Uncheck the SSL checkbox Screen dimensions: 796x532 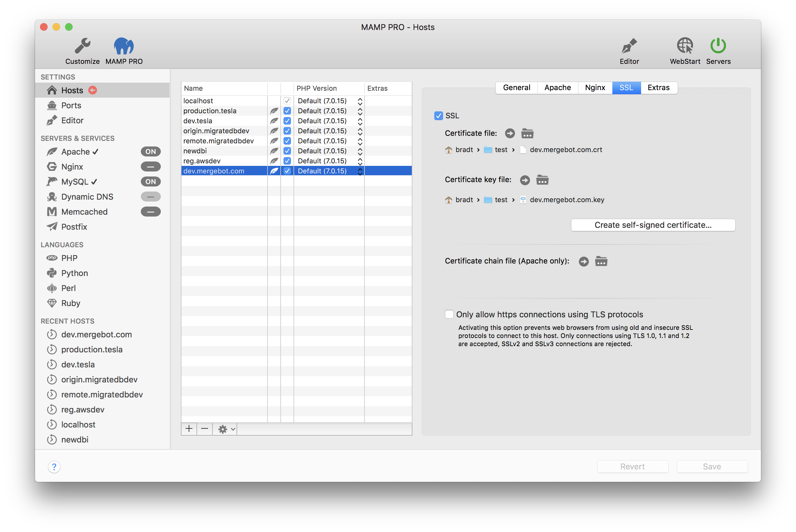tap(439, 116)
